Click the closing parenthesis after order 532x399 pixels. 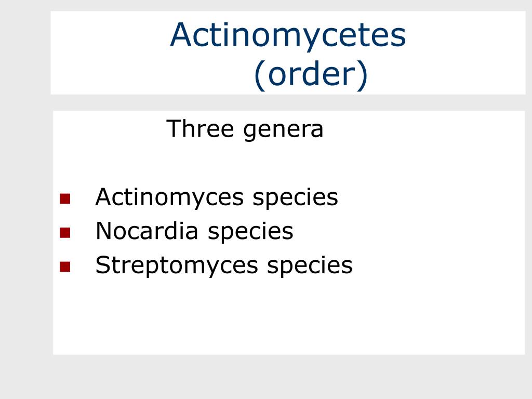pyautogui.click(x=362, y=75)
